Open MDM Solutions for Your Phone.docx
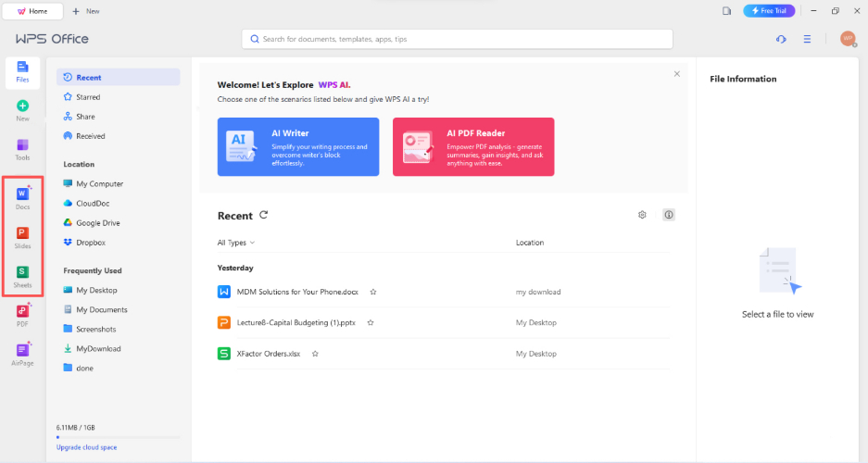The height and width of the screenshot is (463, 868). coord(297,292)
